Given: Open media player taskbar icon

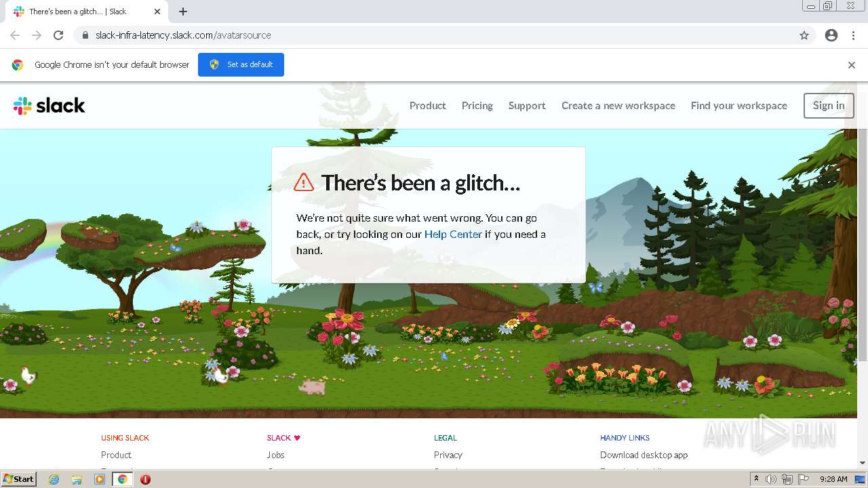Looking at the screenshot, I should pos(100,479).
